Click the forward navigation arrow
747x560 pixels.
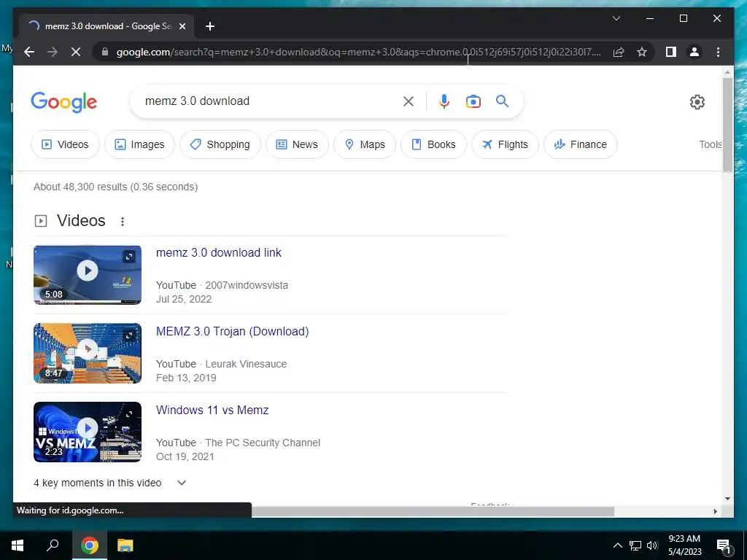tap(53, 52)
